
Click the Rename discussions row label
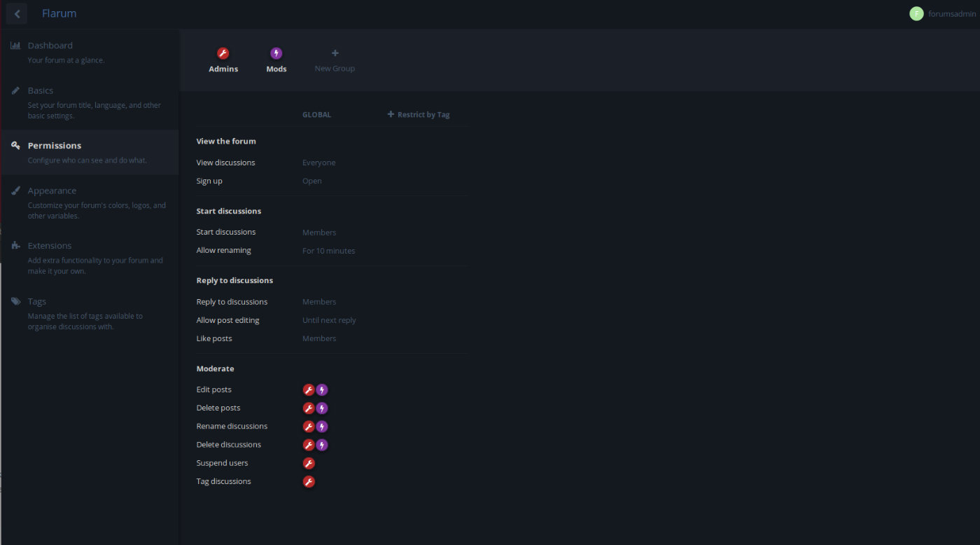point(232,426)
